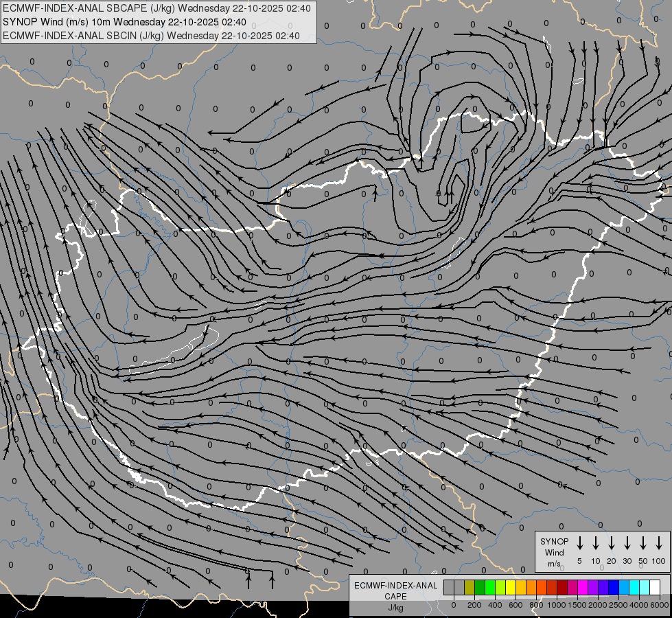Click the 50 label under wind arrow
The image size is (672, 618).
click(x=643, y=561)
